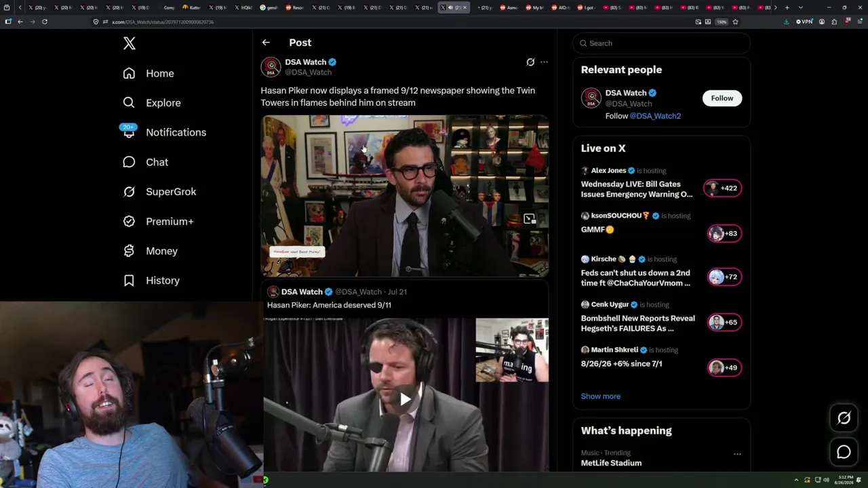Open the browser main menu icon

point(859,22)
